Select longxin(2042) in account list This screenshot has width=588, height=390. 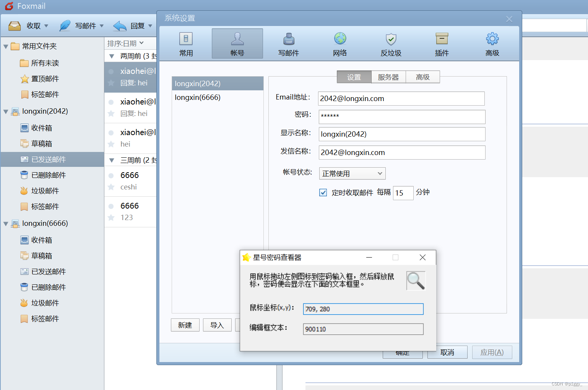[218, 83]
